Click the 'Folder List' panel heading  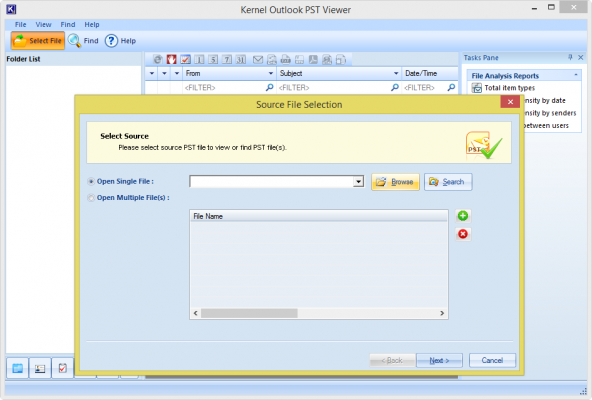[23, 59]
